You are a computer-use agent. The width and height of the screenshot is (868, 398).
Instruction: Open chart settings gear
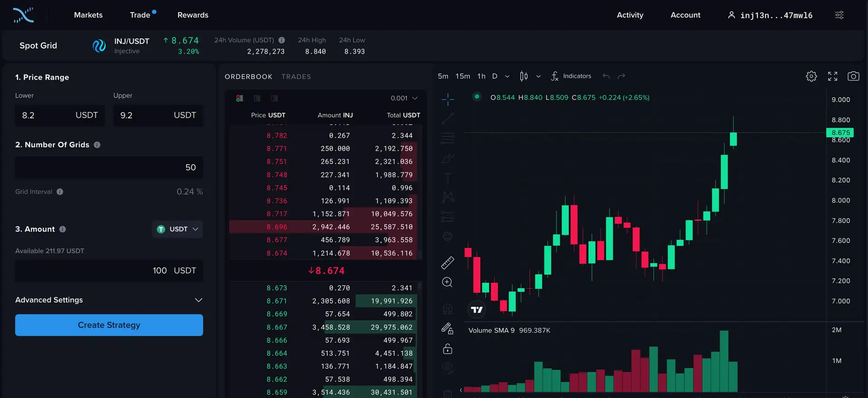(x=811, y=76)
